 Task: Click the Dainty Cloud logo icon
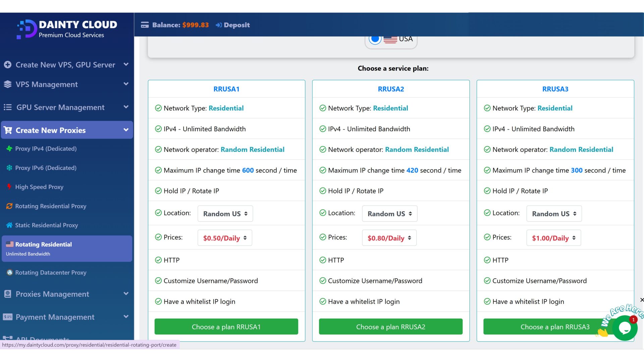point(27,29)
